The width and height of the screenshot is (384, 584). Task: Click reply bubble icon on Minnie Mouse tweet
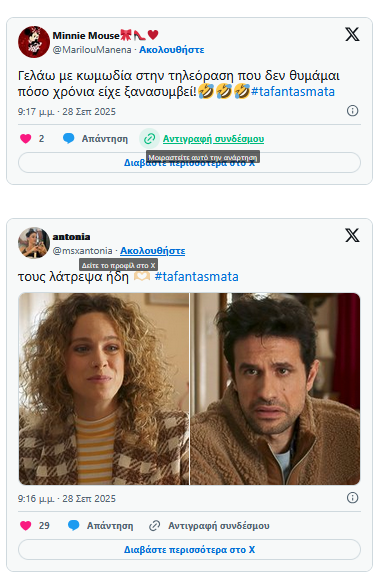69,139
